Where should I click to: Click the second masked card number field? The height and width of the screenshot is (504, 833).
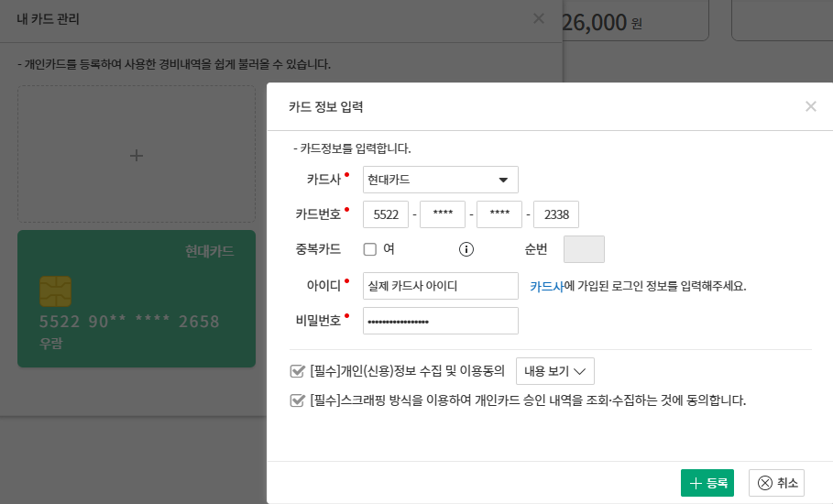[x=443, y=214]
